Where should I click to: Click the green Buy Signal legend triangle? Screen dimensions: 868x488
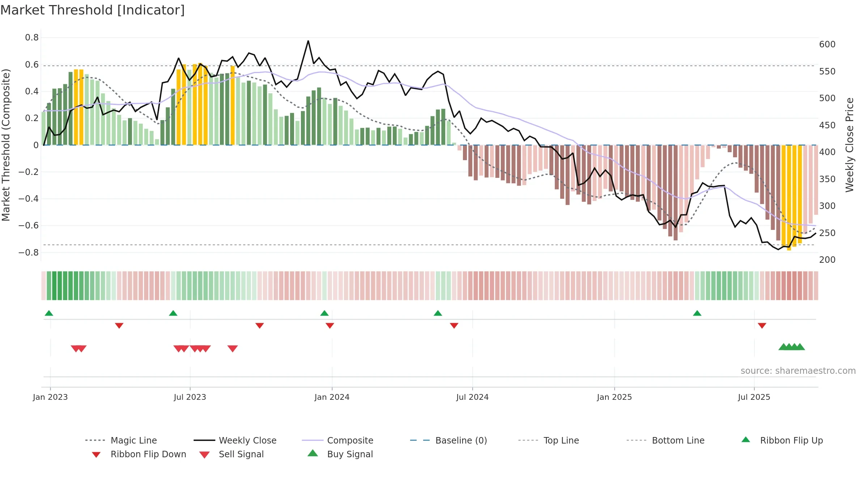pyautogui.click(x=312, y=453)
